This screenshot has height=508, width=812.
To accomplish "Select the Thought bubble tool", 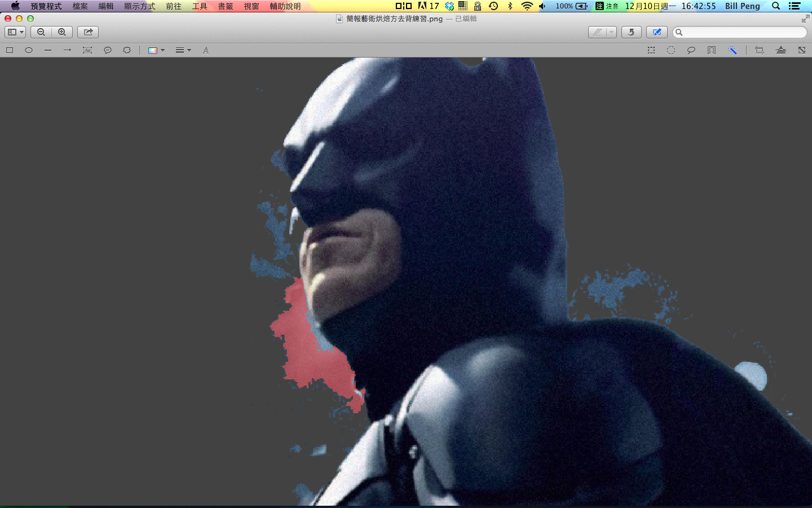I will pos(127,50).
